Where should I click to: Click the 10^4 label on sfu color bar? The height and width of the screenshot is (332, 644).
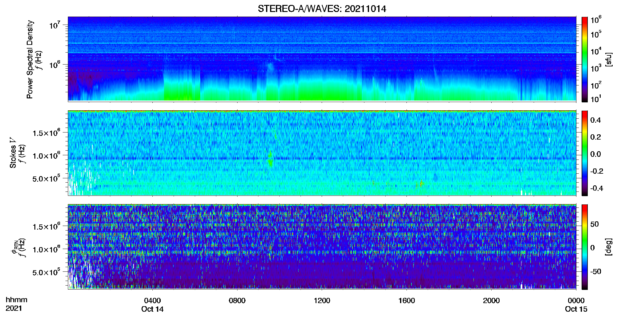596,51
